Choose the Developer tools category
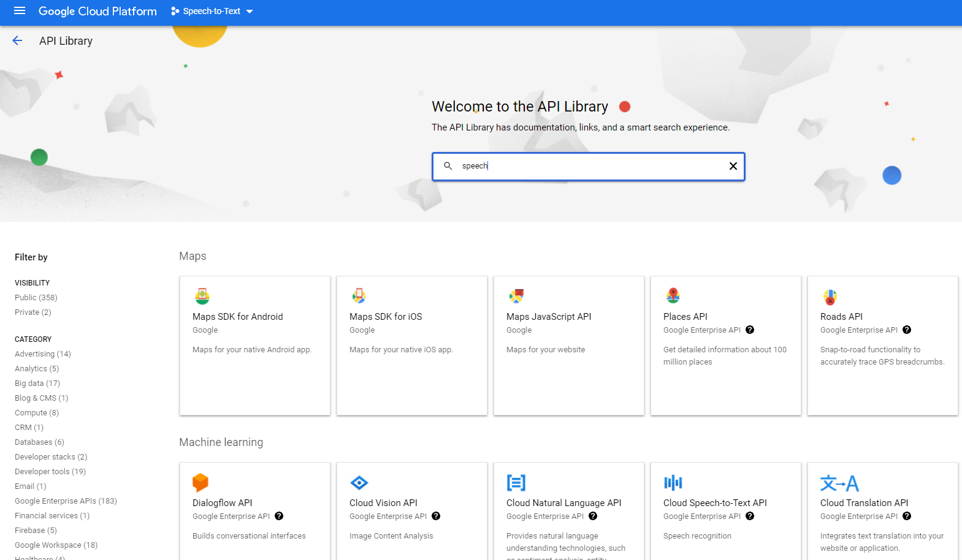The height and width of the screenshot is (560, 962). pyautogui.click(x=50, y=472)
